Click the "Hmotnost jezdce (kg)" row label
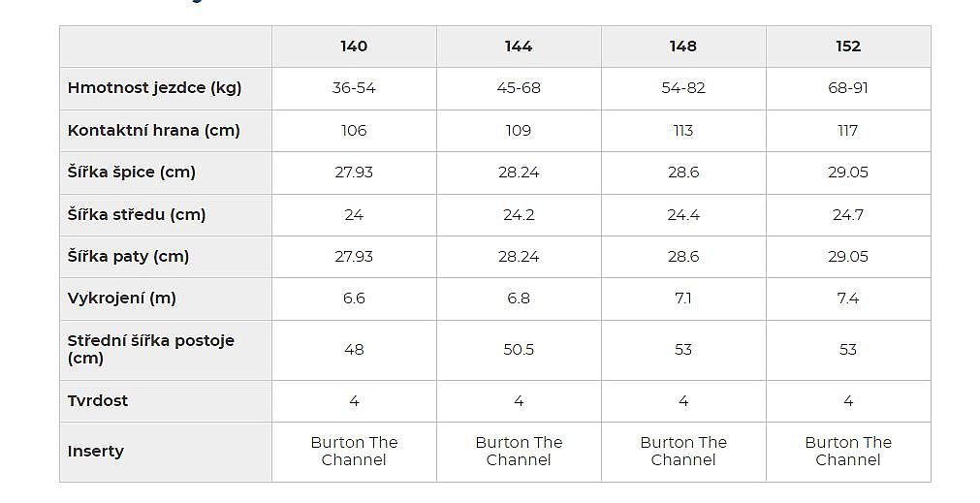 pos(154,88)
